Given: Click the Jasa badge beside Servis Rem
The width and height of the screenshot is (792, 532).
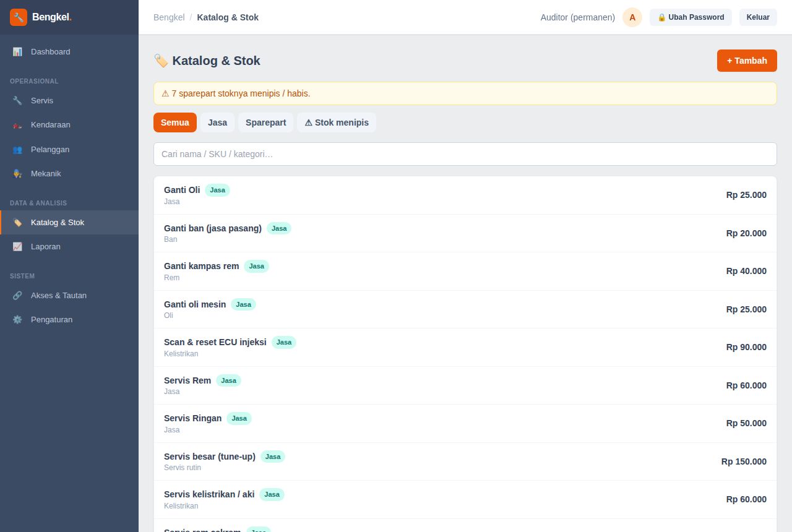Looking at the screenshot, I should click(x=228, y=380).
